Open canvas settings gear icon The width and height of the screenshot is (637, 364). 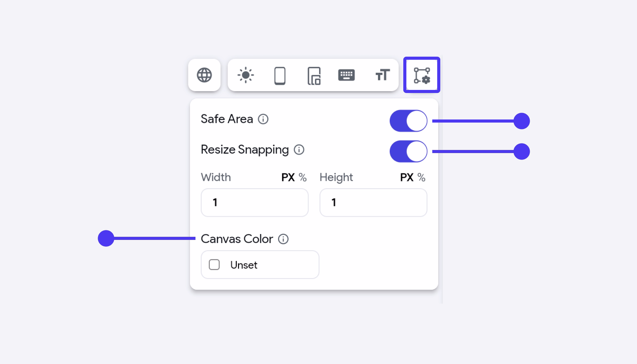click(x=421, y=75)
